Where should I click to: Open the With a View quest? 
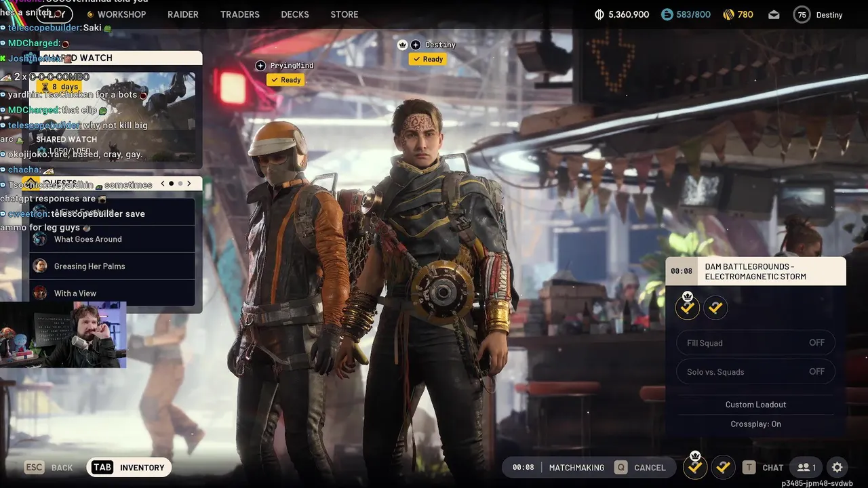[x=112, y=293]
